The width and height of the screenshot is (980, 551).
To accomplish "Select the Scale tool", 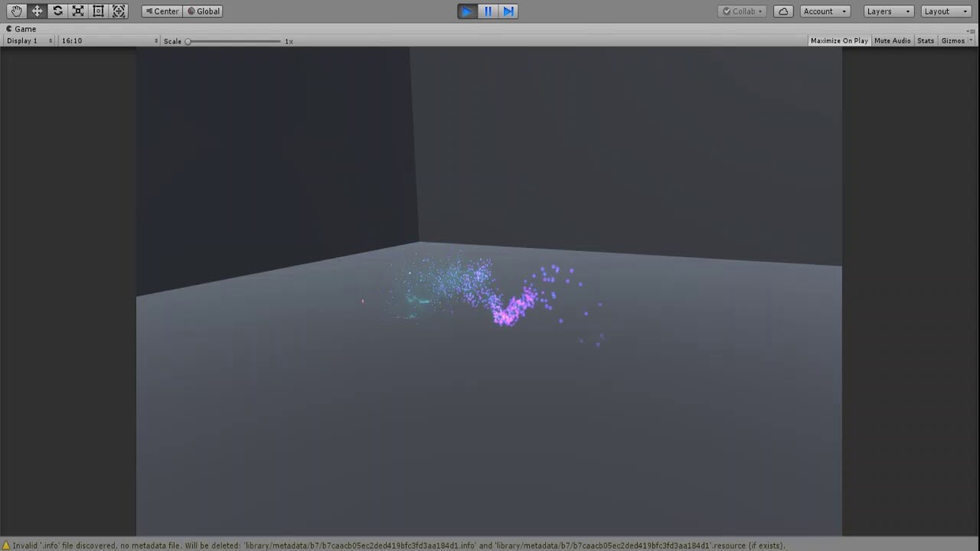I will click(77, 11).
